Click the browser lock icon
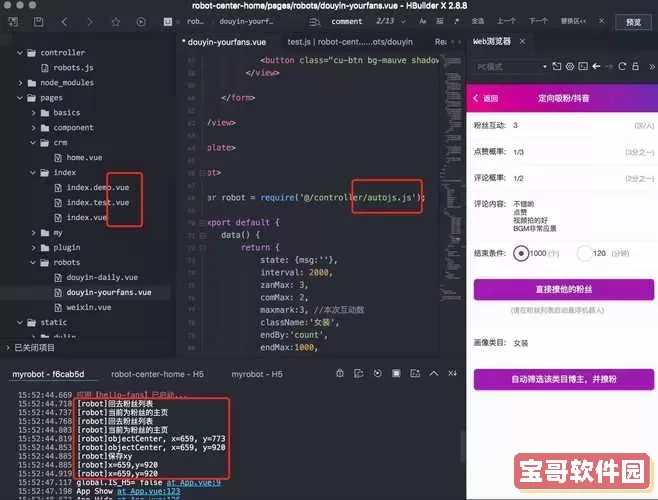 click(635, 66)
